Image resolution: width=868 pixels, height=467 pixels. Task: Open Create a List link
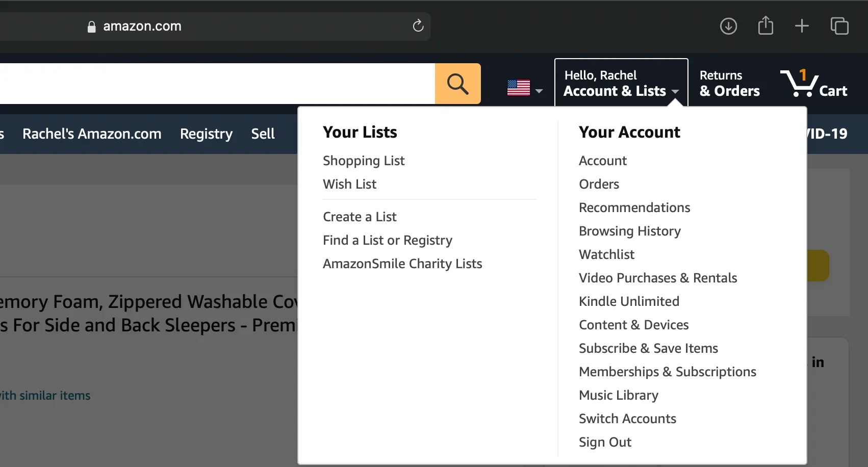tap(360, 217)
